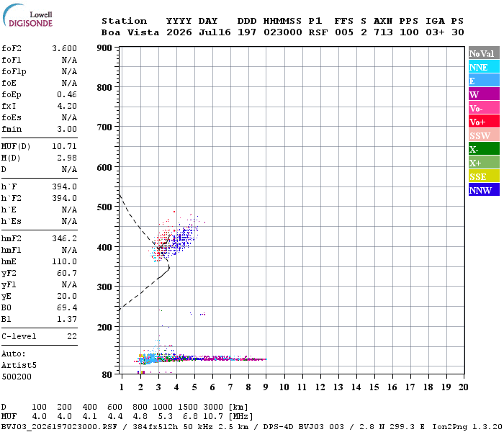The width and height of the screenshot is (504, 432).
Task: Click the Boa Vista station name
Action: (x=130, y=32)
